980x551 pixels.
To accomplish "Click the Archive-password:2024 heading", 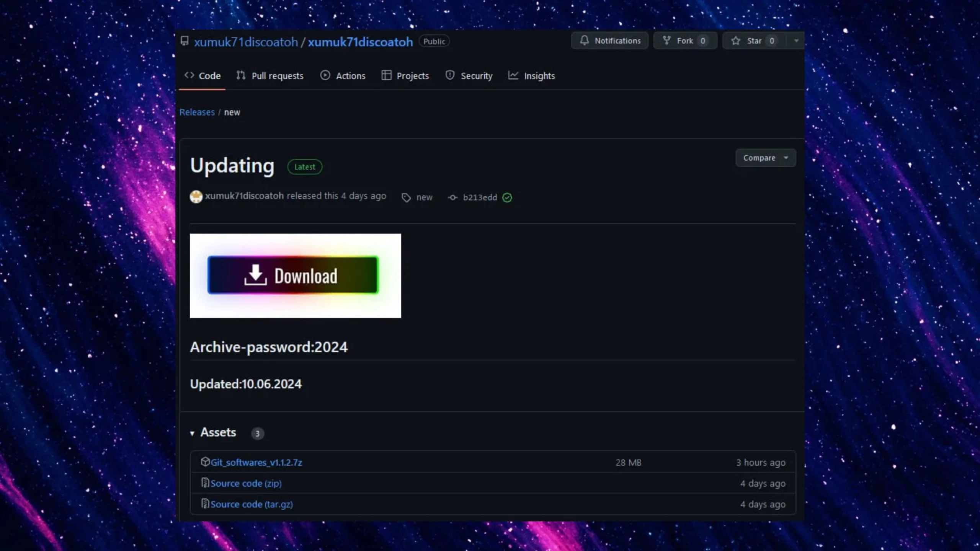I will click(269, 347).
